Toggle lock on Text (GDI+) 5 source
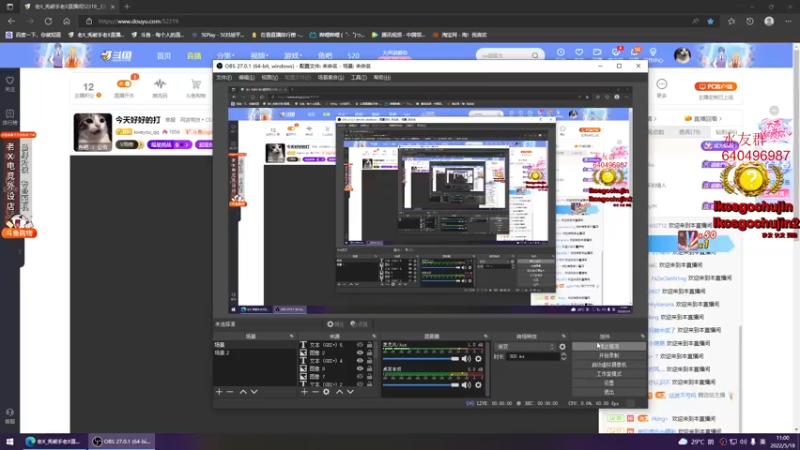 pyautogui.click(x=369, y=345)
